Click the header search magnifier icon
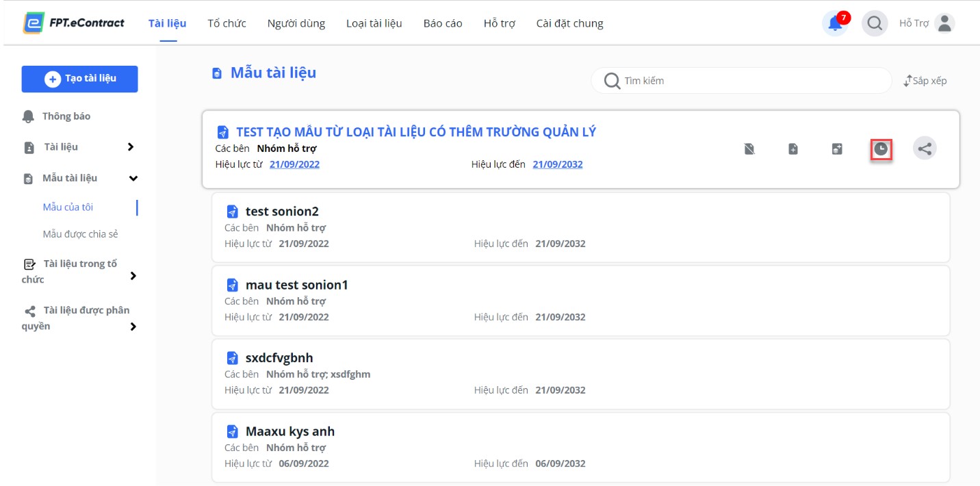 click(x=875, y=23)
